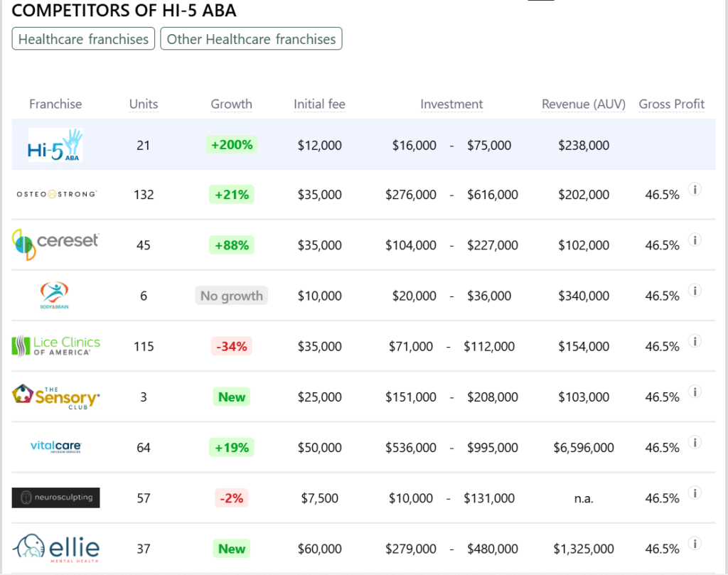Click the $6,596,000 revenue value

(584, 447)
